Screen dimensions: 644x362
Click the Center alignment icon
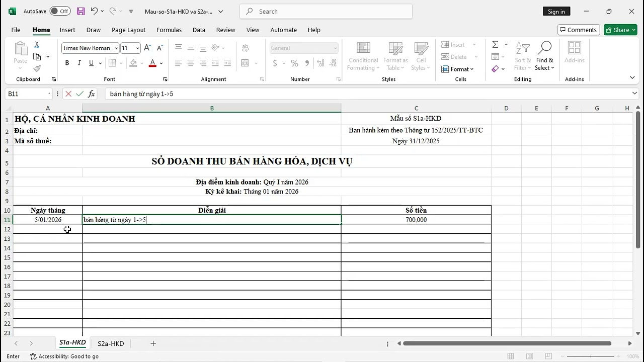(x=191, y=63)
